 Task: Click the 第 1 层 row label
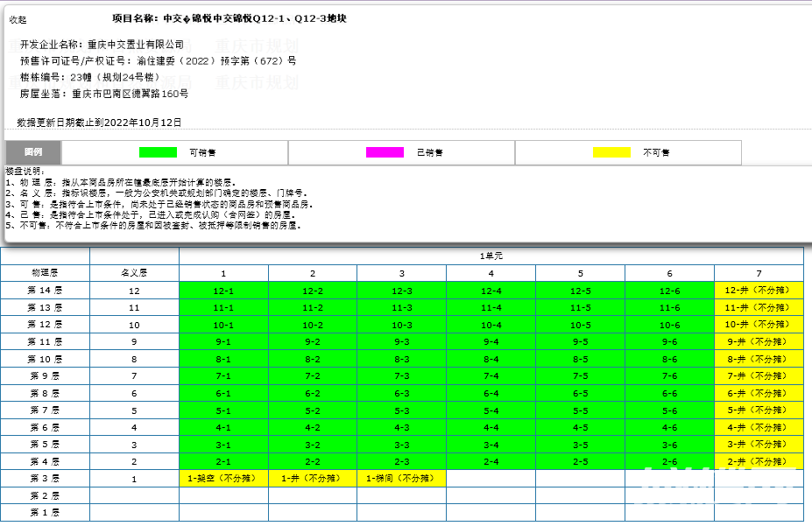[x=45, y=513]
